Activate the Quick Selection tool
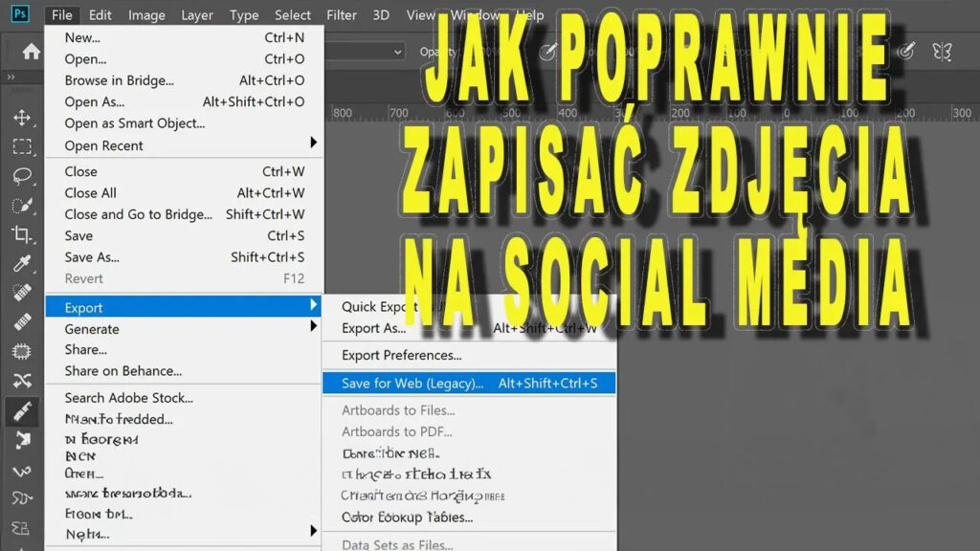Screen dimensions: 980x551 (x=21, y=206)
